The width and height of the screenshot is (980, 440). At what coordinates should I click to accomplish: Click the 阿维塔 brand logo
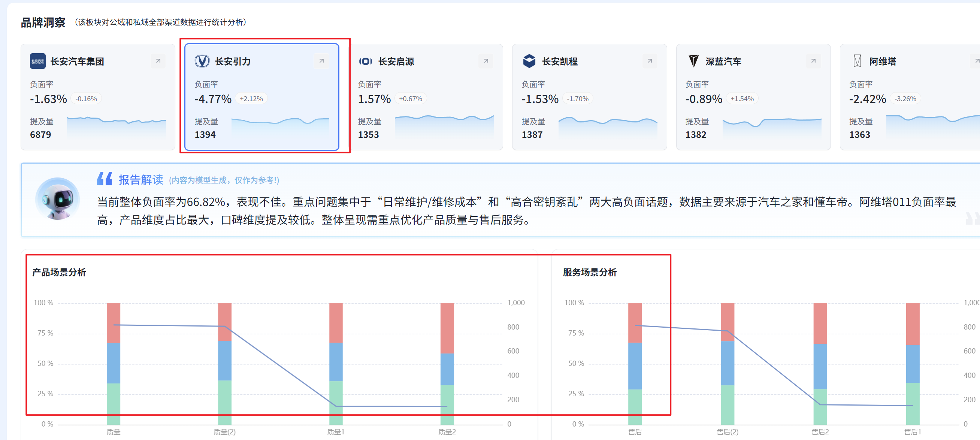click(857, 61)
